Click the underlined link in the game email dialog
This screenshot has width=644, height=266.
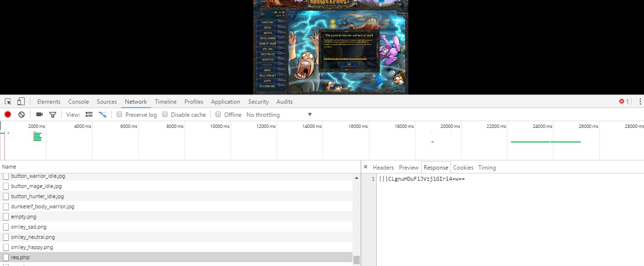tap(345, 58)
